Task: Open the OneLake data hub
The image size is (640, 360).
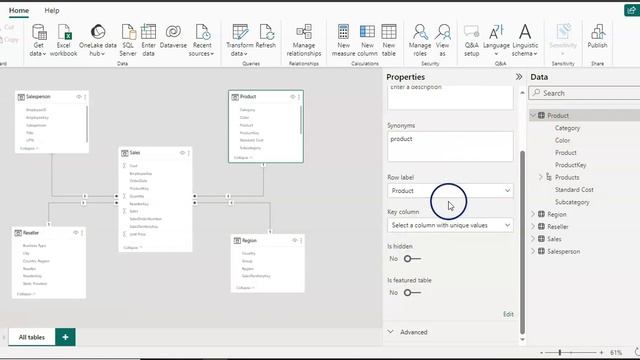Action: (x=98, y=40)
